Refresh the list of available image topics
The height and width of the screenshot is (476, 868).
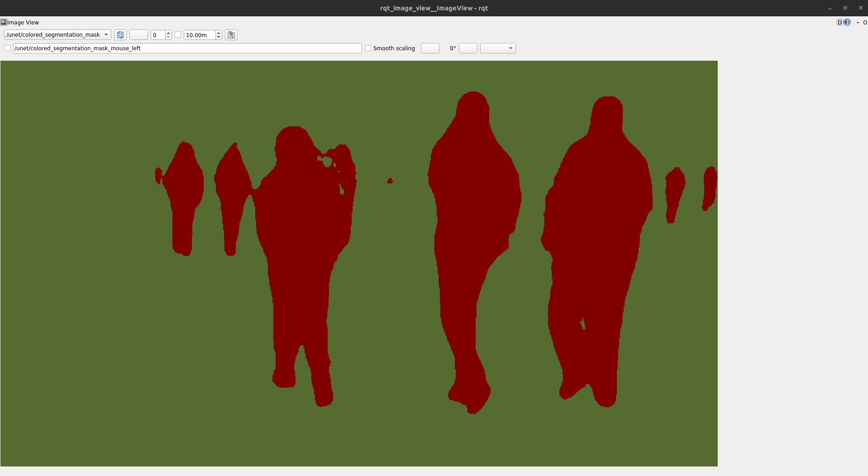[x=120, y=35]
